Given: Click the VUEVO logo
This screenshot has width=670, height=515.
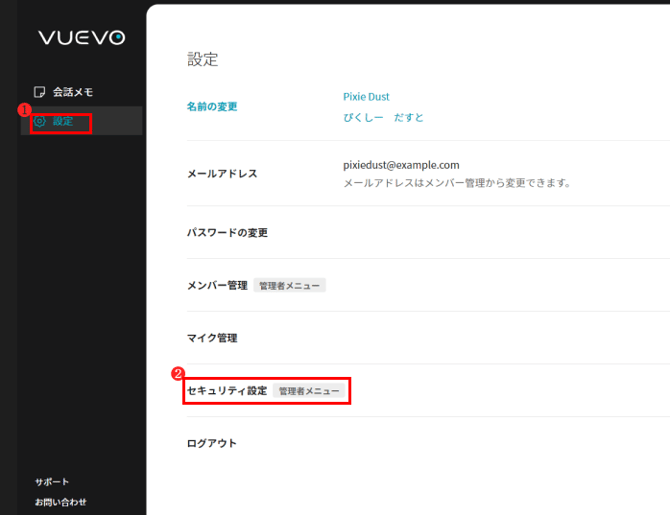Looking at the screenshot, I should coord(82,38).
